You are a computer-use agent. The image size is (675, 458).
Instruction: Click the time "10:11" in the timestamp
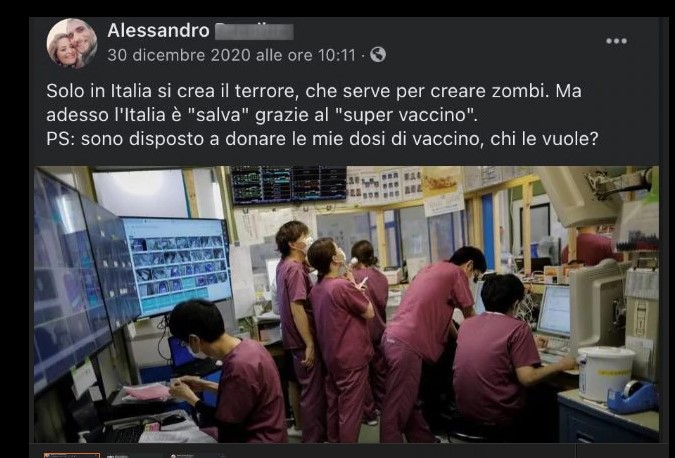(337, 55)
